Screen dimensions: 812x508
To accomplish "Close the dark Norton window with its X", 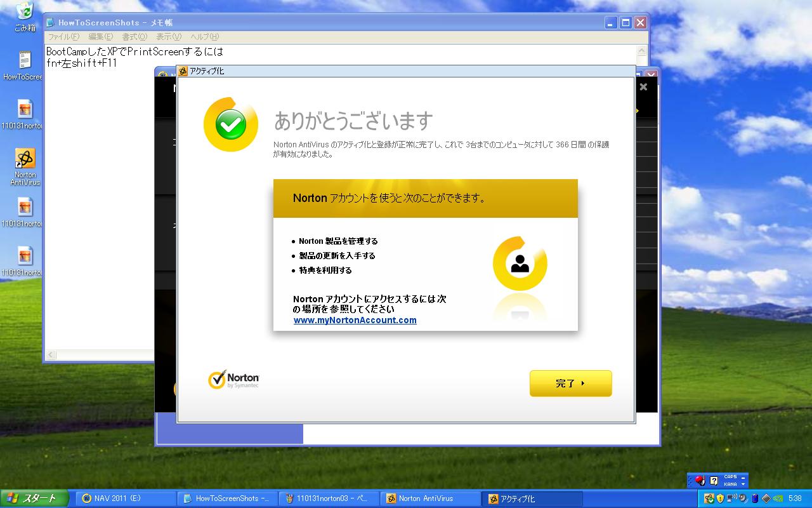I will click(x=643, y=87).
